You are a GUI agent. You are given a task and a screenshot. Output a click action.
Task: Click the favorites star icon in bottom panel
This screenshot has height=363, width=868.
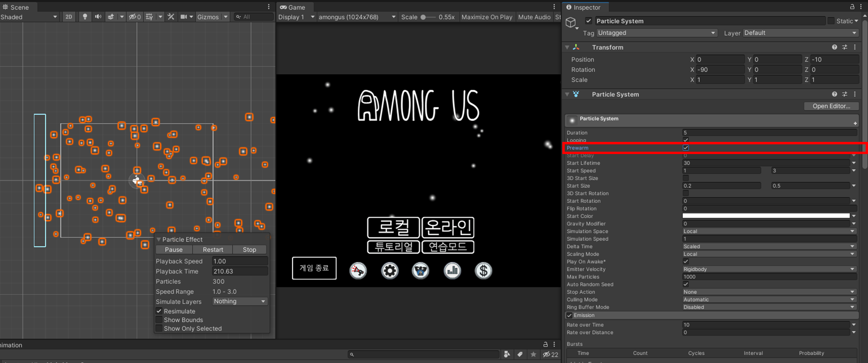pos(533,354)
